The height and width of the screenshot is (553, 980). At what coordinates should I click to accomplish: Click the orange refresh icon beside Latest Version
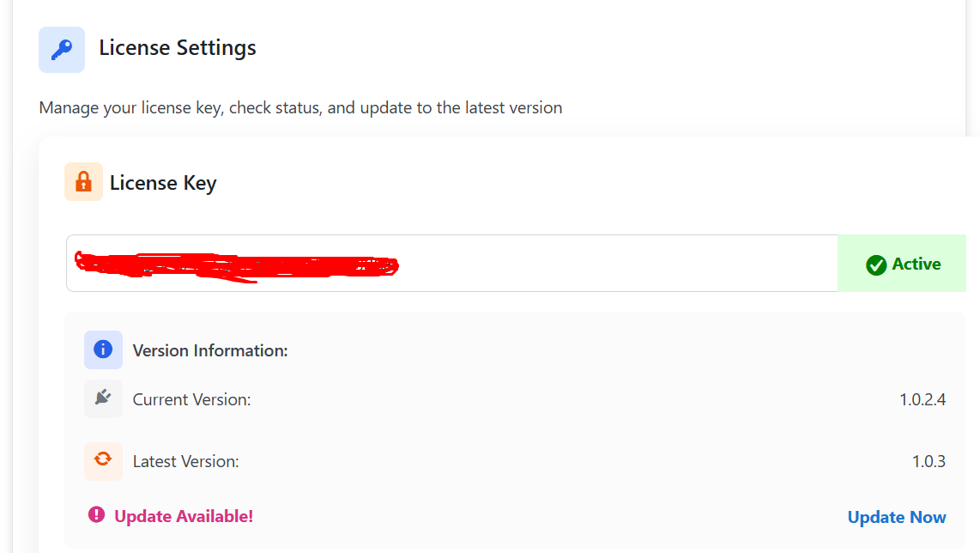[x=103, y=460]
